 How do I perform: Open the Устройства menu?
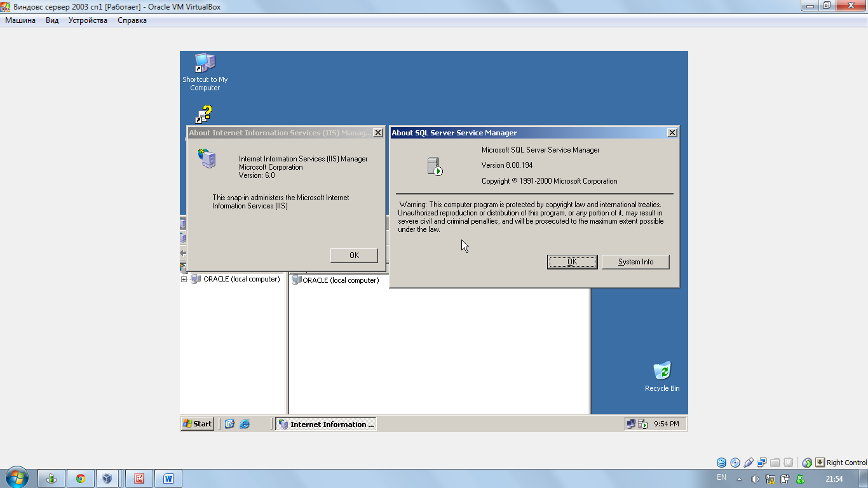pyautogui.click(x=88, y=20)
